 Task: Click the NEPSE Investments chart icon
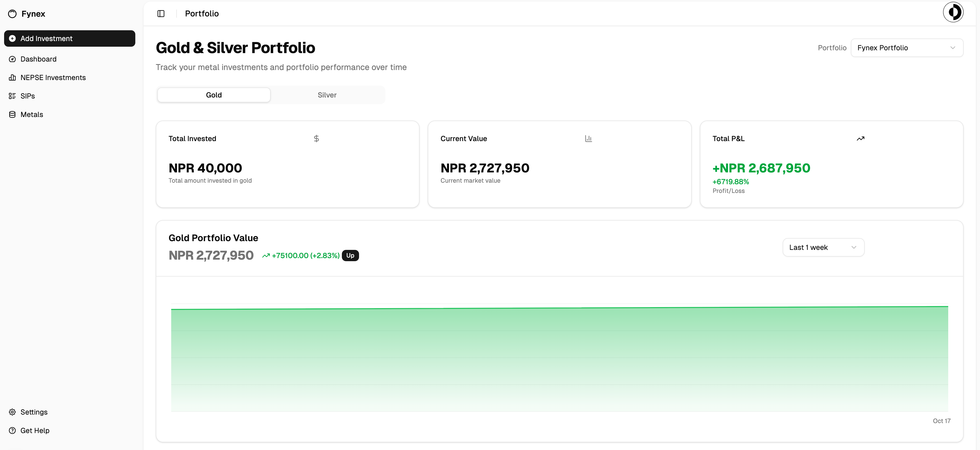[12, 78]
